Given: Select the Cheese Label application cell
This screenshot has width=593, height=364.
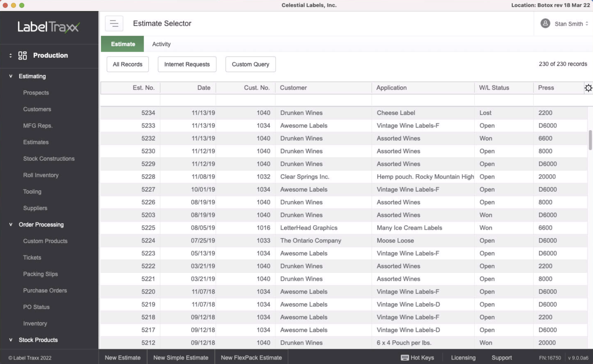Looking at the screenshot, I should click(423, 113).
